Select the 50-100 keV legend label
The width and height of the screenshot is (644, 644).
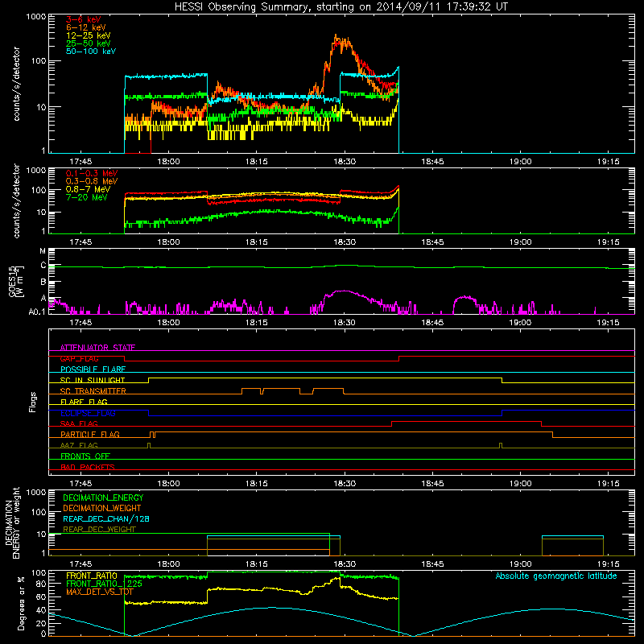tap(91, 52)
